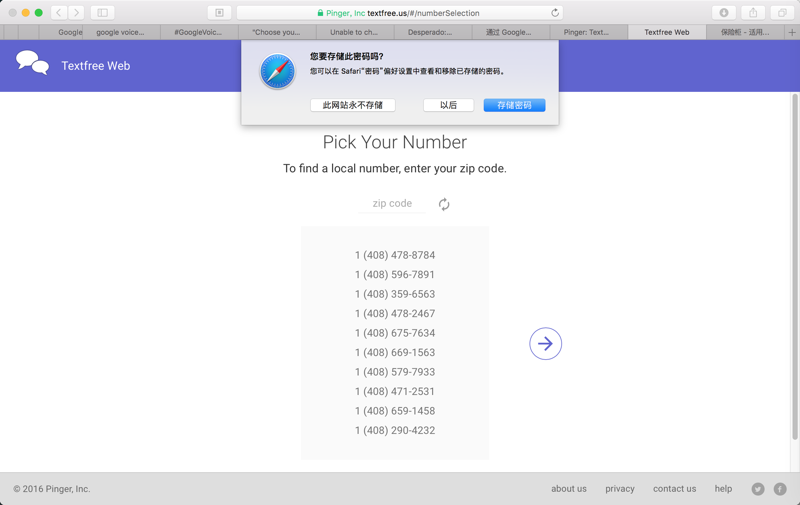Select number 1 (408) 359-6563
800x505 pixels.
[395, 294]
